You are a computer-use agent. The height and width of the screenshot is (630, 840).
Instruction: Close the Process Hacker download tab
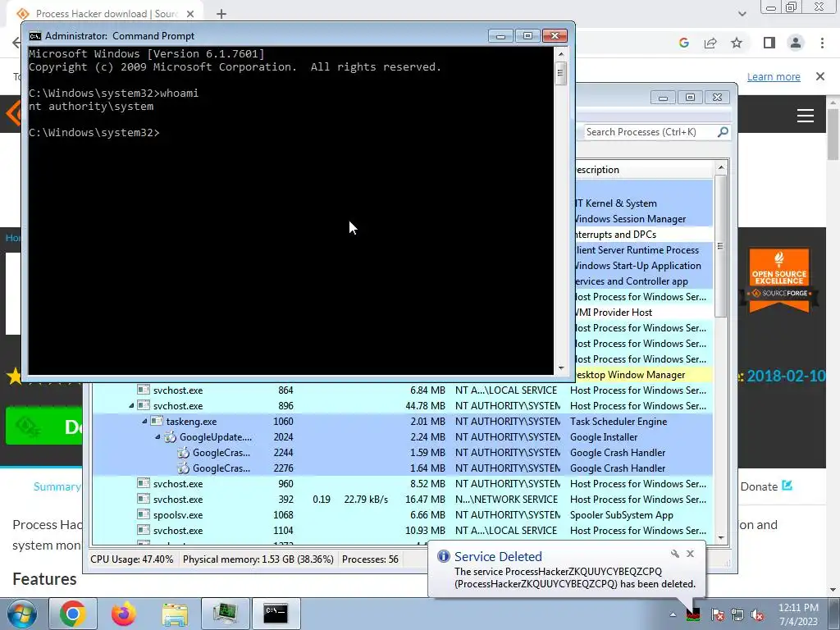point(190,14)
